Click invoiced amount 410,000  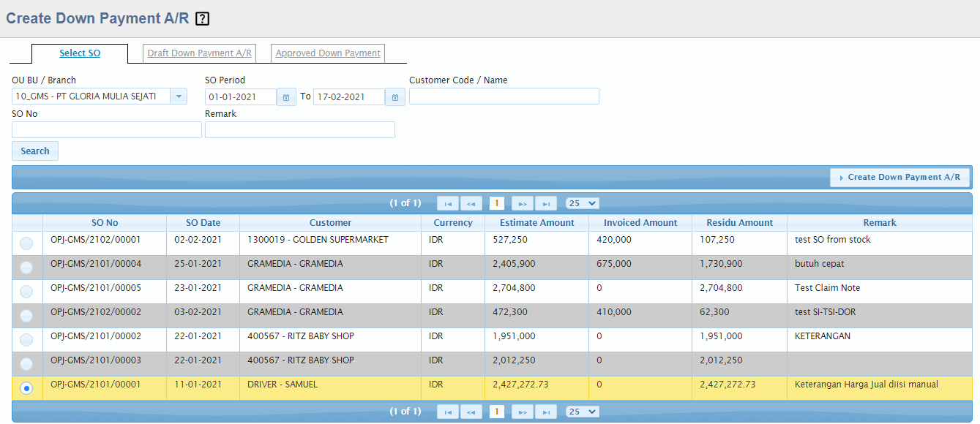(614, 312)
